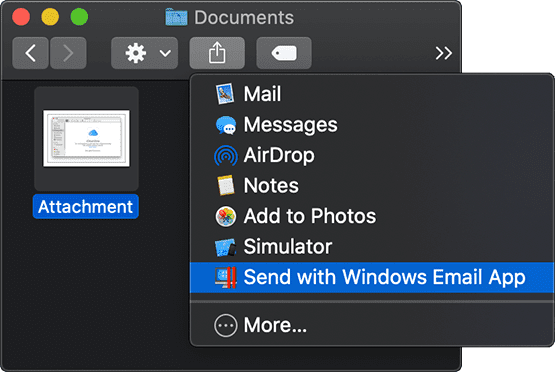Go forward with the right chevron button

pos(68,53)
